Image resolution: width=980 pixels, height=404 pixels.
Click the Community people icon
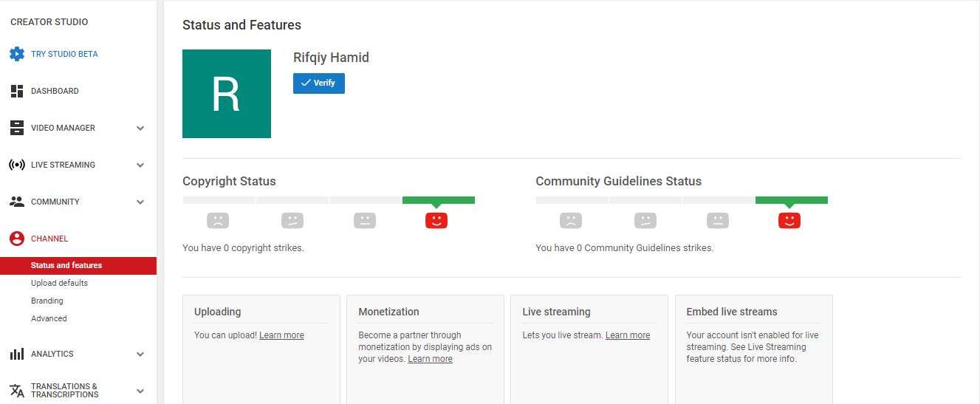pos(17,202)
